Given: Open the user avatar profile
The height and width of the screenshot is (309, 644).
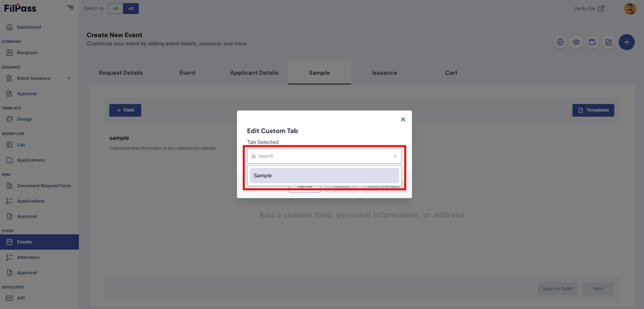Looking at the screenshot, I should tap(630, 8).
